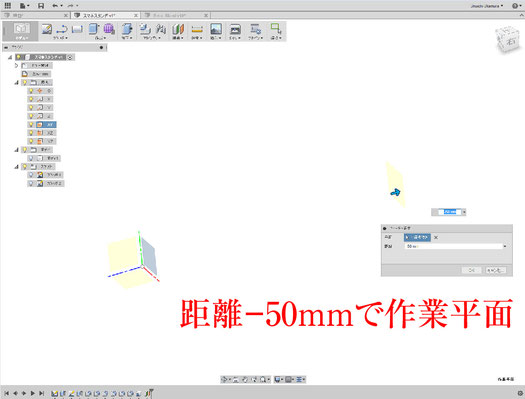Toggle the XY plane lightbulb visibility
The width and height of the screenshot is (525, 399).
point(31,125)
